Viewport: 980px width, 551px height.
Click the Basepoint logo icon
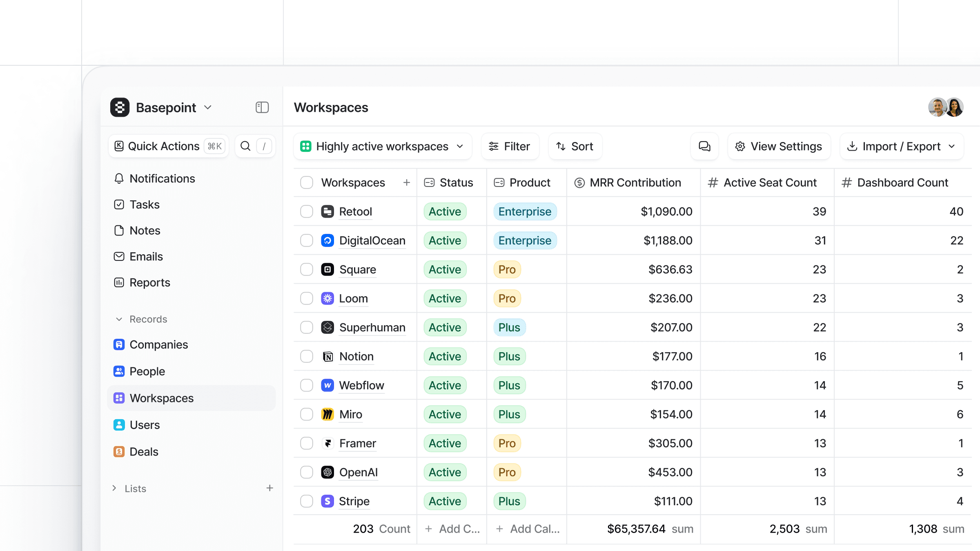[120, 107]
